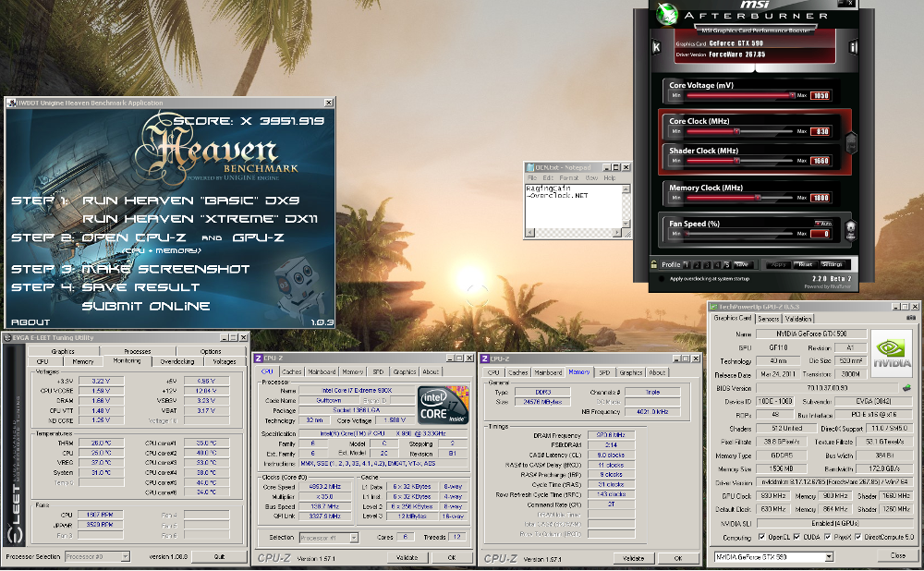
Task: Switch to E-LEET Voltages tab
Action: pos(224,362)
